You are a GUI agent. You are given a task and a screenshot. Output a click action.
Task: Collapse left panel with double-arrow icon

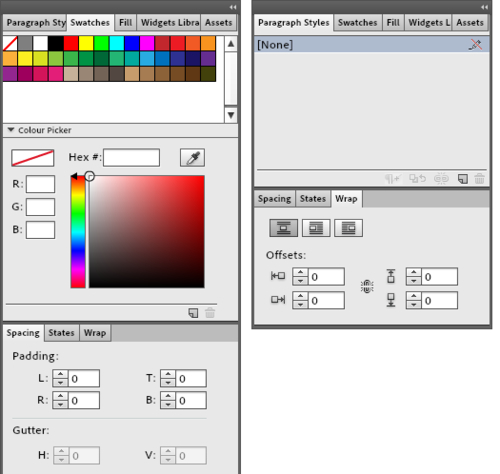point(233,7)
